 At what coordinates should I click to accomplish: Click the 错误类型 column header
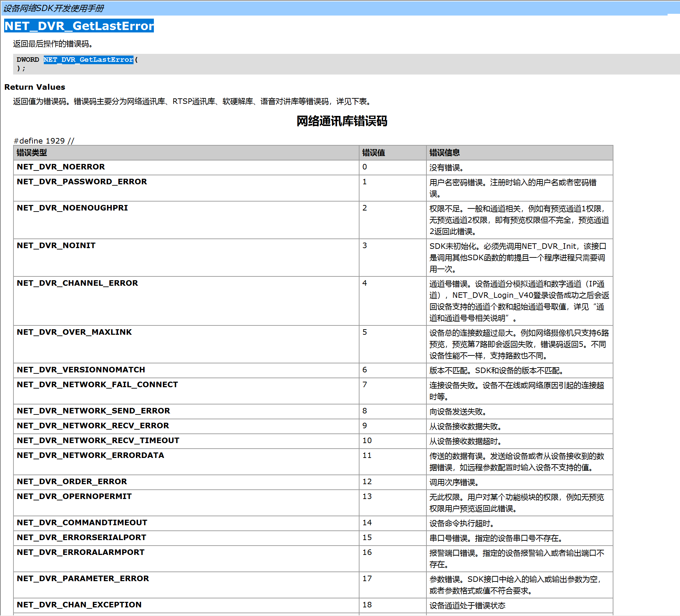coord(186,153)
